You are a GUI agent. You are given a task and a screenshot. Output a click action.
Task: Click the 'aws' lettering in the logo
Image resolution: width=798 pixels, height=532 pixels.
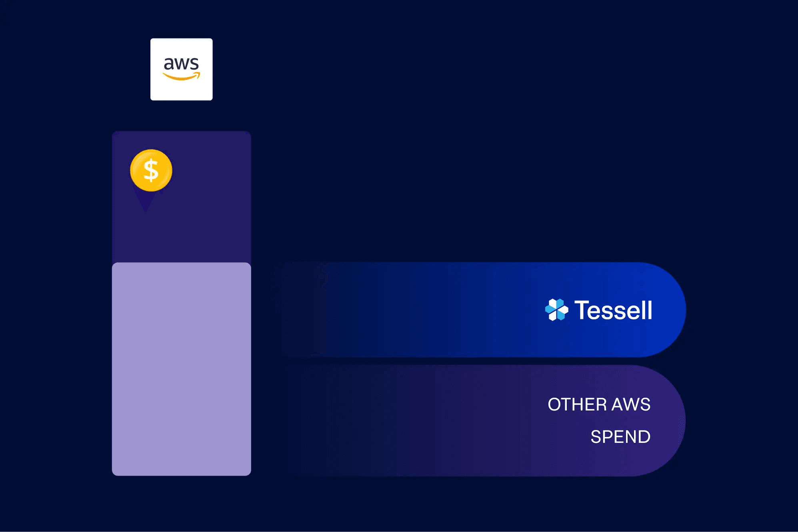coord(181,63)
